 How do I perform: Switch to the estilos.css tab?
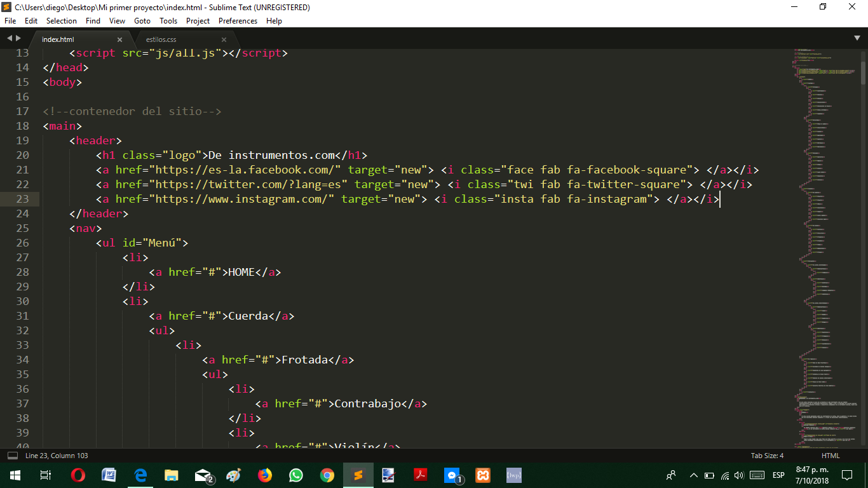[161, 39]
